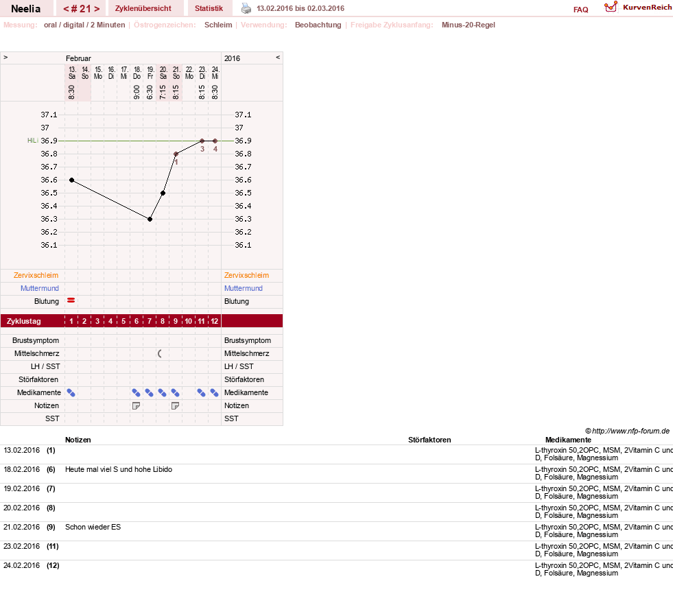This screenshot has width=673, height=616.
Task: Click the temperature point at 36.3 on 19 February
Action: point(150,219)
